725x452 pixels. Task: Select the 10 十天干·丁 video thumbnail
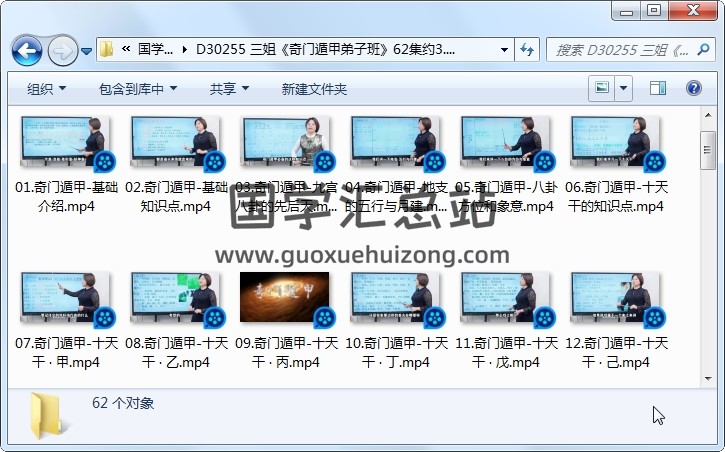[396, 299]
